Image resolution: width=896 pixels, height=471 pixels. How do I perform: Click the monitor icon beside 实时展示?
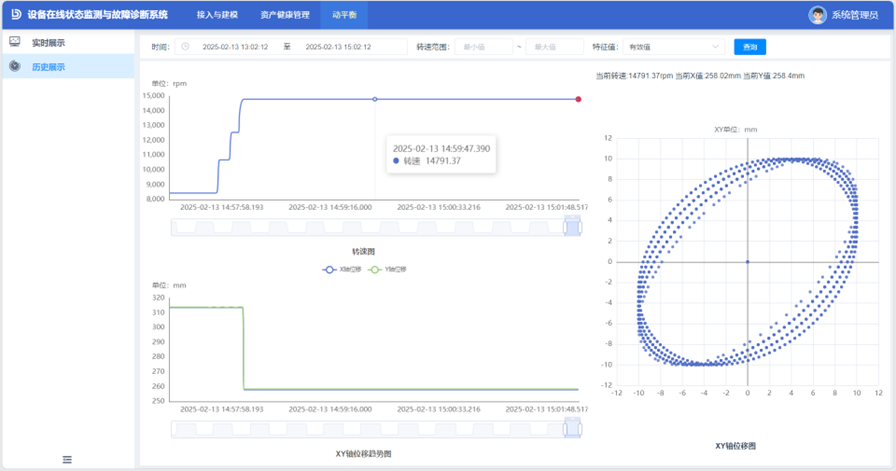(15, 42)
